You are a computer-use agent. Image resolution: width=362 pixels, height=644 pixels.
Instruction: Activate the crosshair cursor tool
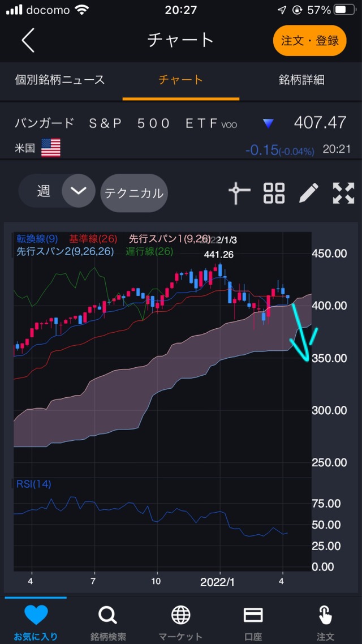[239, 193]
